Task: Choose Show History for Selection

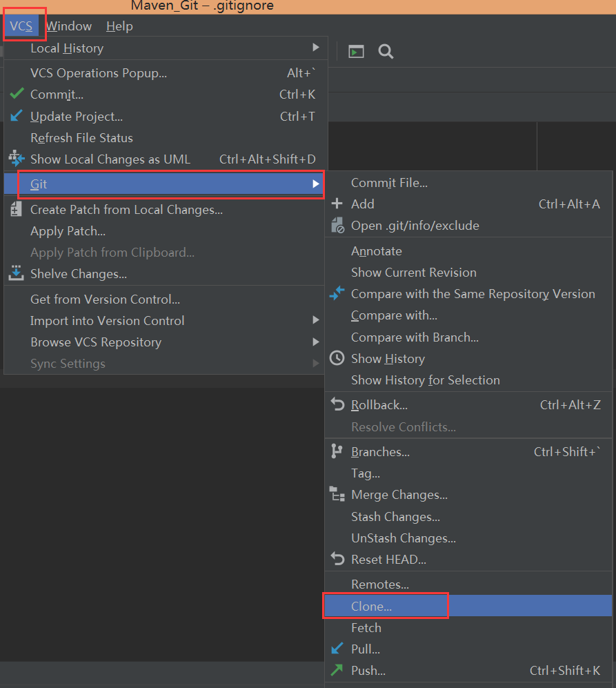Action: (x=468, y=380)
